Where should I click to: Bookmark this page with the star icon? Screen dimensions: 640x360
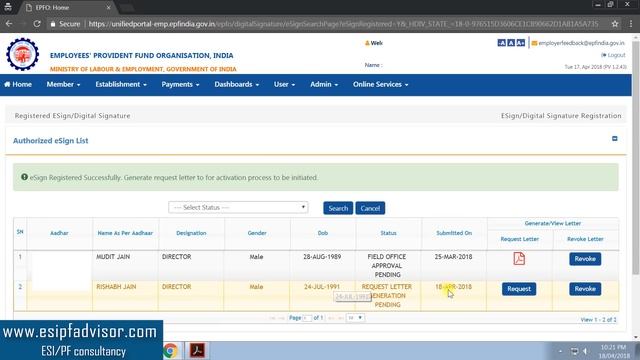615,24
